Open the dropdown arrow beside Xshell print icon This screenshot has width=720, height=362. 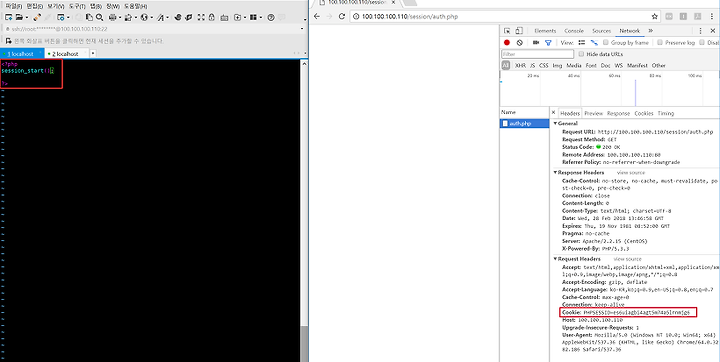(x=120, y=17)
